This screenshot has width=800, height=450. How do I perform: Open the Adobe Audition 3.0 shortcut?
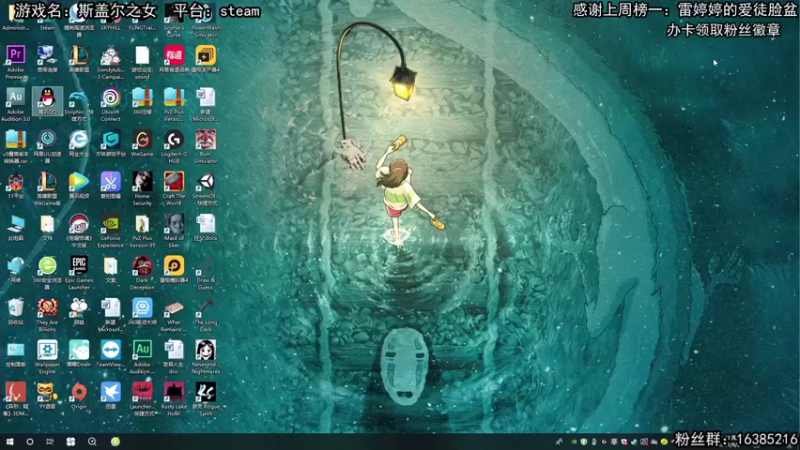pyautogui.click(x=16, y=104)
